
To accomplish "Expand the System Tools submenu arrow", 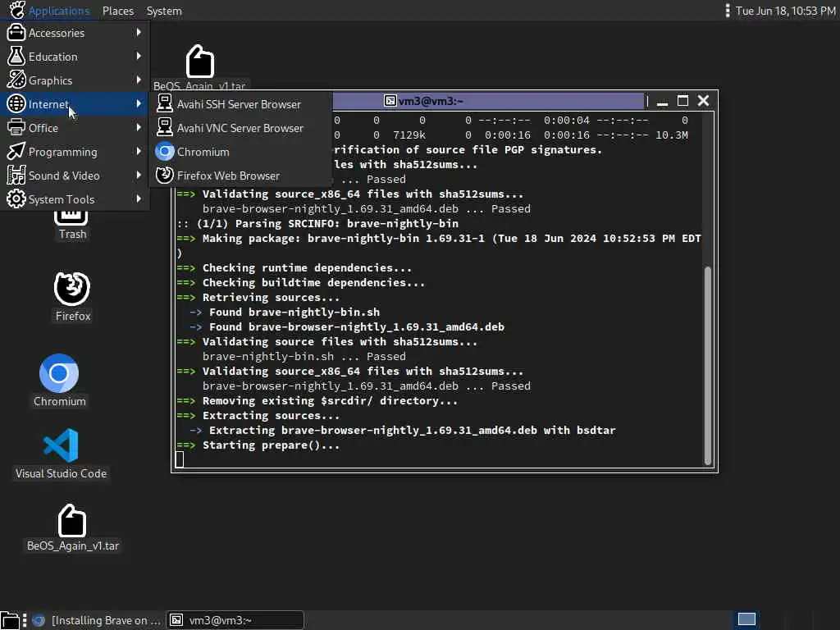I will point(139,199).
